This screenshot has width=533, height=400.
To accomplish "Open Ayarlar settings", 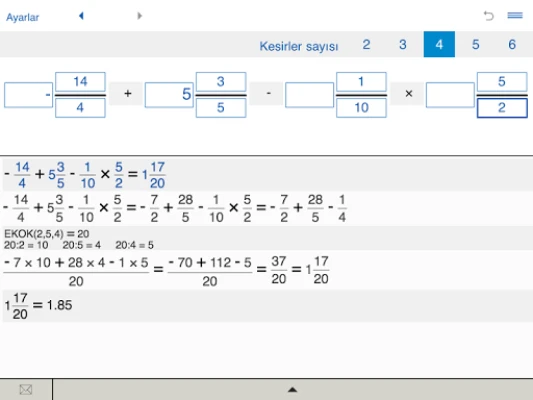I will coord(22,17).
